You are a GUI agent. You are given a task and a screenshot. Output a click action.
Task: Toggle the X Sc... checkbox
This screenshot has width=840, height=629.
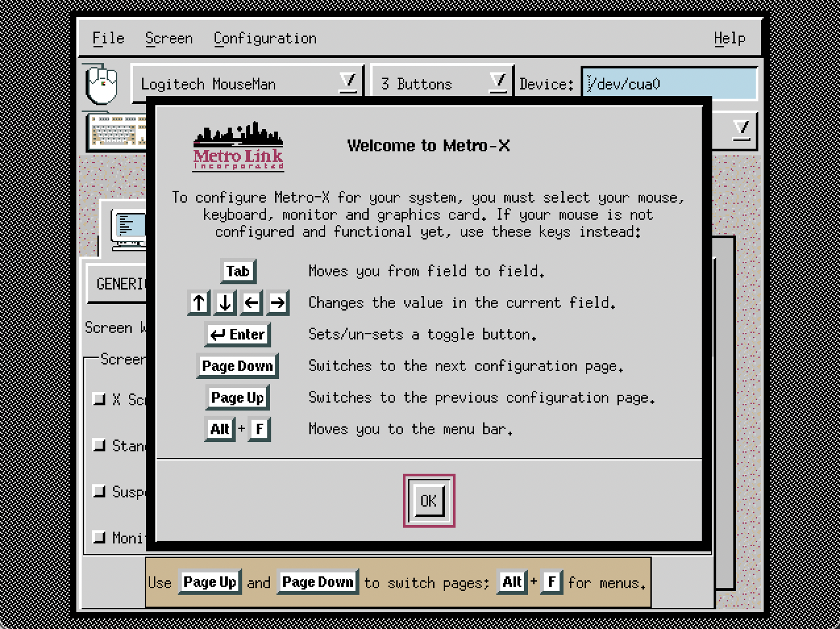(x=99, y=399)
